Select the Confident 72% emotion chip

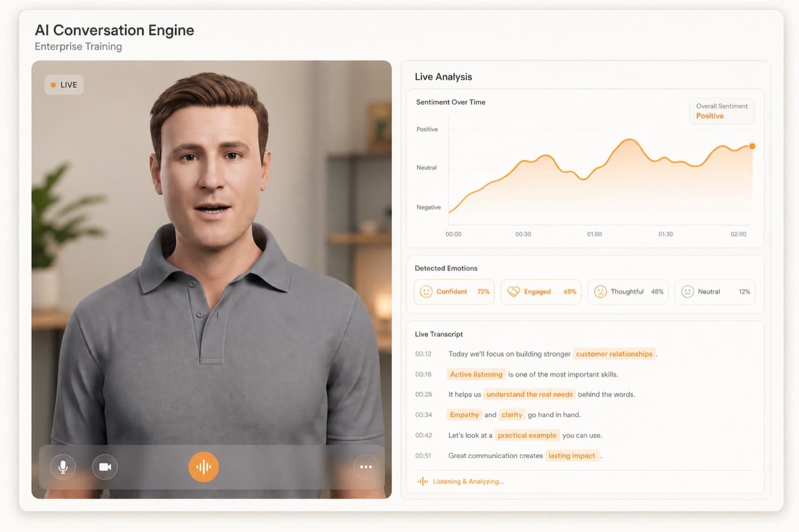[454, 292]
